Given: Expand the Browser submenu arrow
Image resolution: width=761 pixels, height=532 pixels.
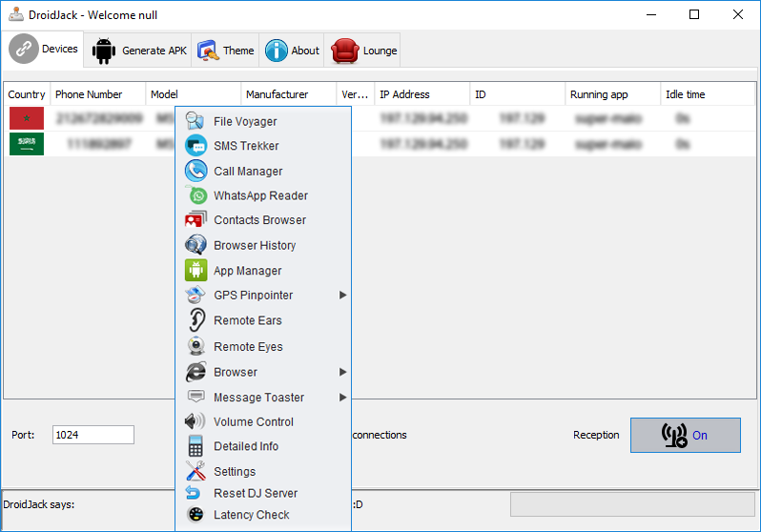Looking at the screenshot, I should (342, 372).
